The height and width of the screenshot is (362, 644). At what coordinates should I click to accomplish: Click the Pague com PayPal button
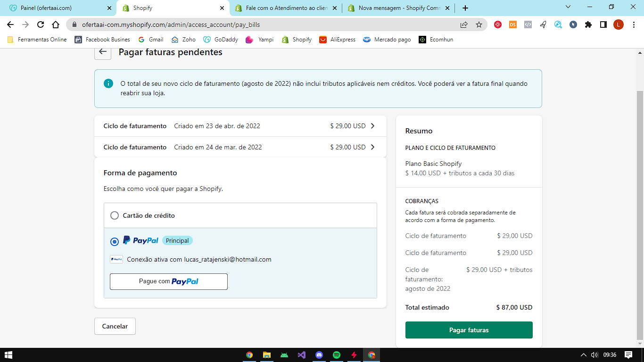(x=169, y=281)
